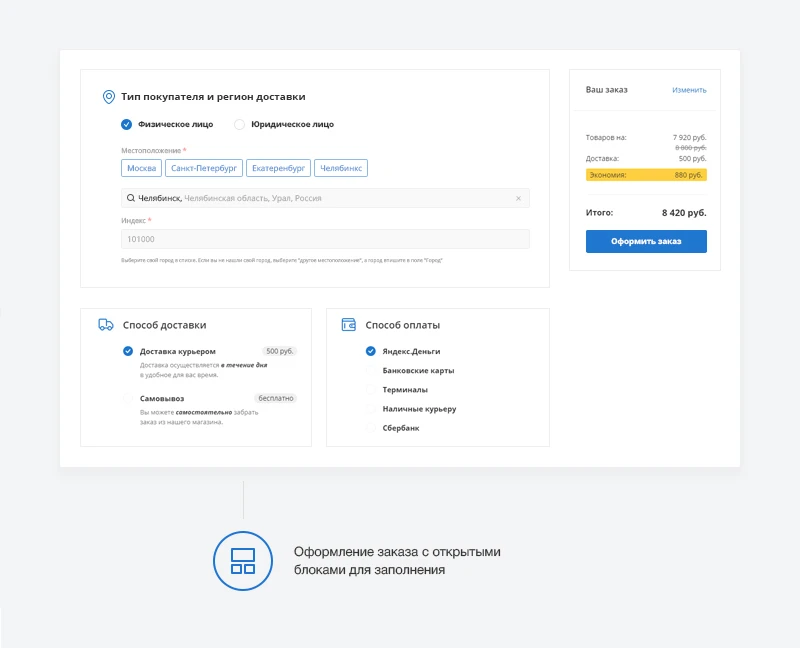Pick Екатеринбург quick city button

pyautogui.click(x=277, y=168)
